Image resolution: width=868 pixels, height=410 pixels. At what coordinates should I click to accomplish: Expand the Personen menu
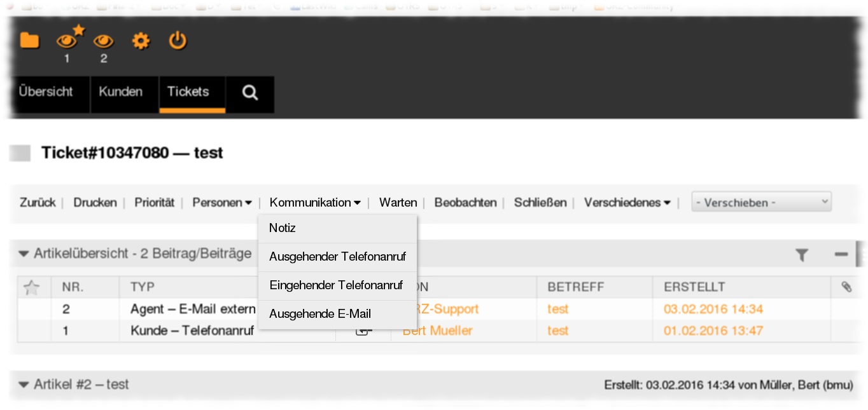221,203
